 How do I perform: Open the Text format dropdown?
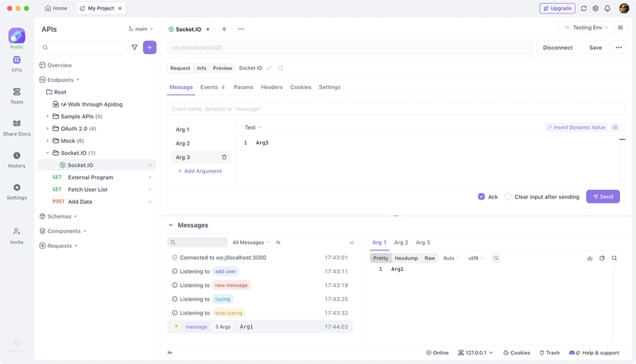(253, 127)
